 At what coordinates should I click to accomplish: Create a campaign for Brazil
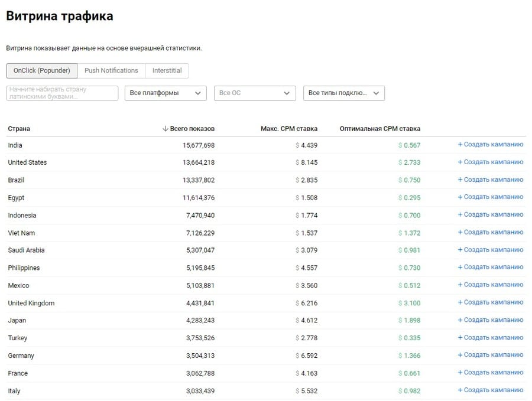click(x=490, y=180)
